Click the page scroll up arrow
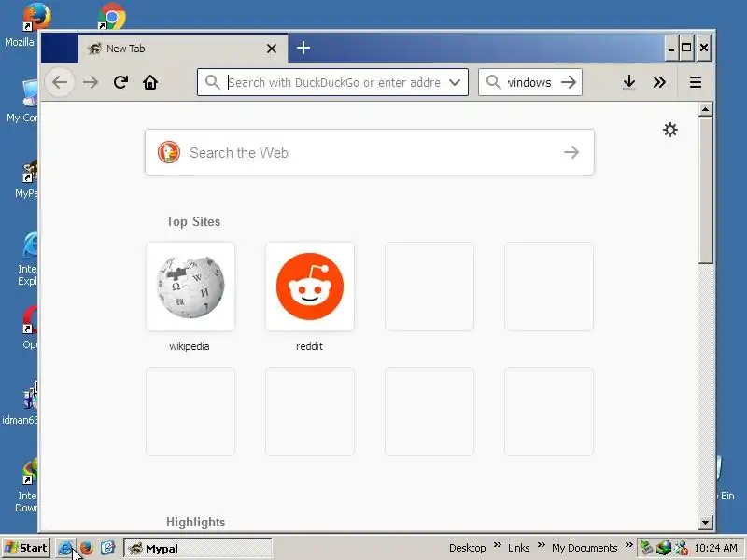The image size is (747, 560). click(706, 109)
